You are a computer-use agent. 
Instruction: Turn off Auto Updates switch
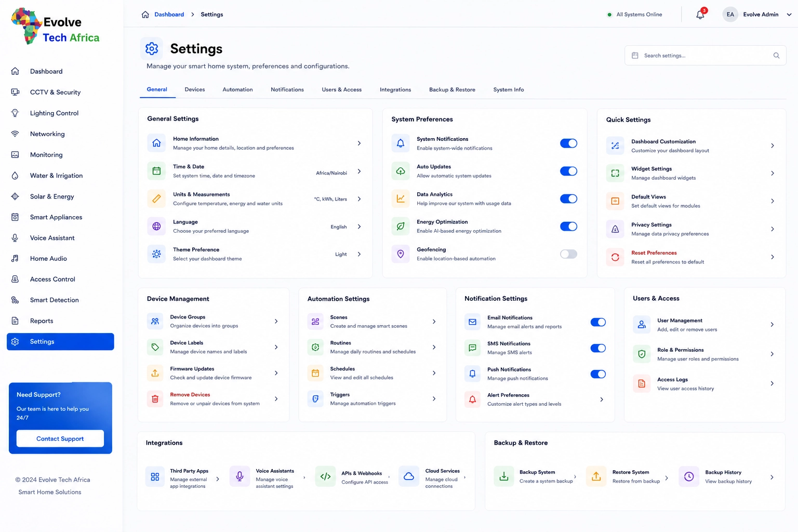tap(568, 171)
